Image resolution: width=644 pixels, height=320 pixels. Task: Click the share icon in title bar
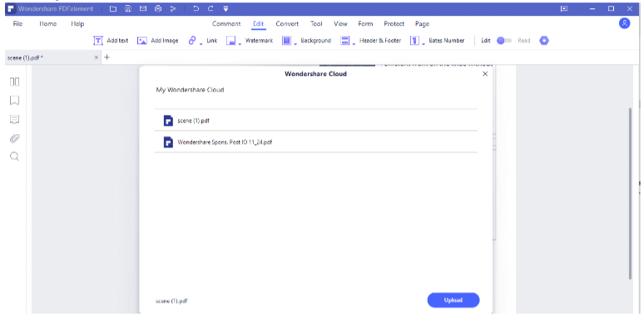coord(173,8)
